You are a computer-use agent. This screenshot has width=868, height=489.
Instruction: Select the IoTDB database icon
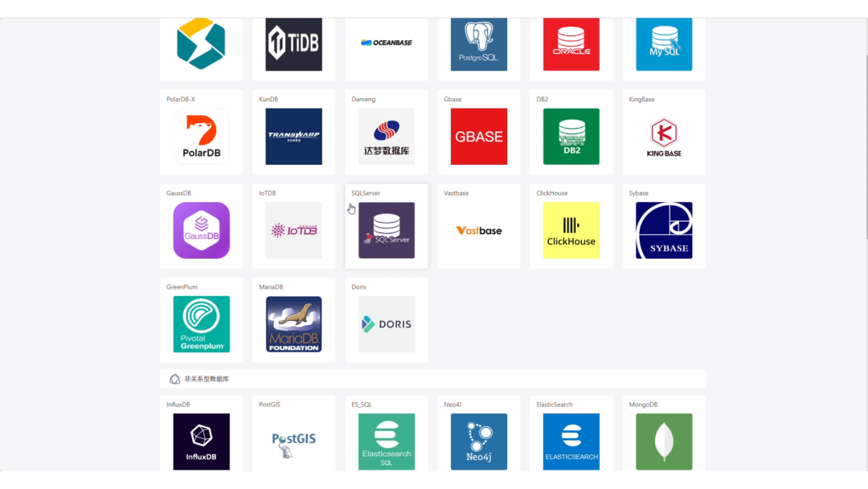(293, 230)
